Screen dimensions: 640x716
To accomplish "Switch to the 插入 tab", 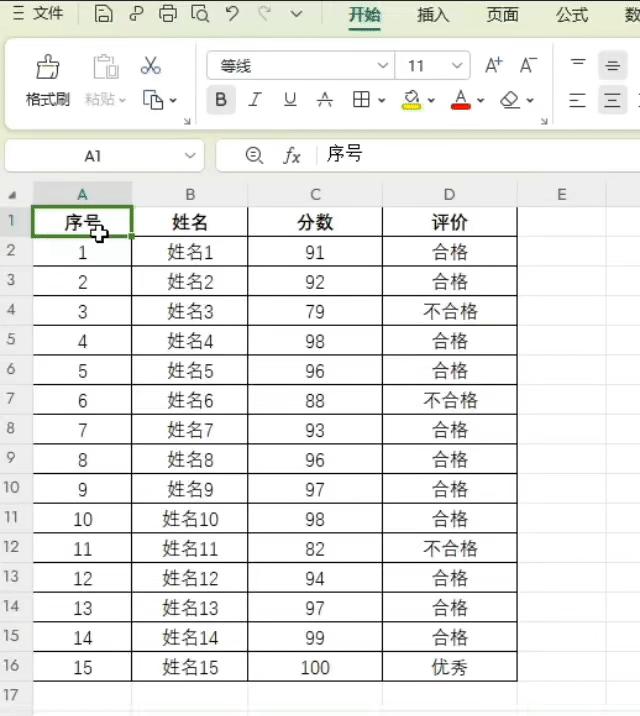I will [433, 15].
